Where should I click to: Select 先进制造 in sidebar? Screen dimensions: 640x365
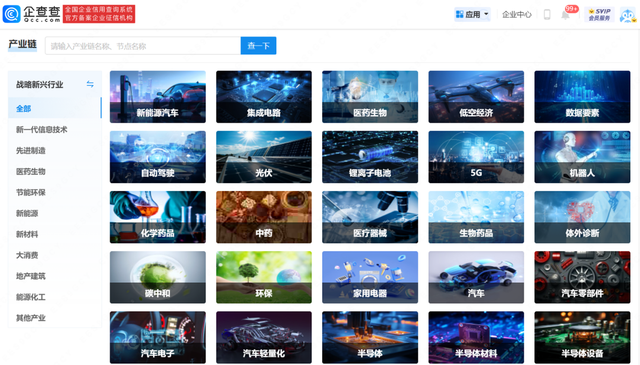pos(31,150)
